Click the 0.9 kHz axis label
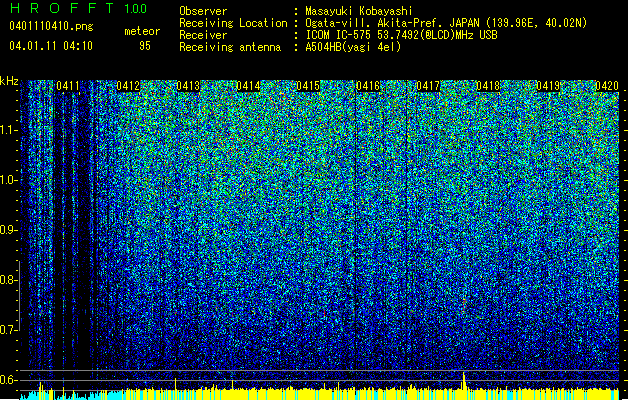The image size is (629, 400). pos(8,230)
